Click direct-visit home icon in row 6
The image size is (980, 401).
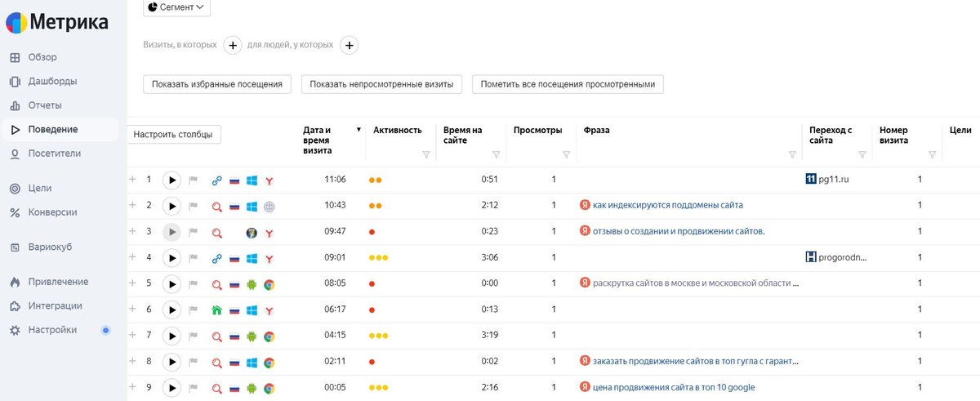[x=217, y=310]
